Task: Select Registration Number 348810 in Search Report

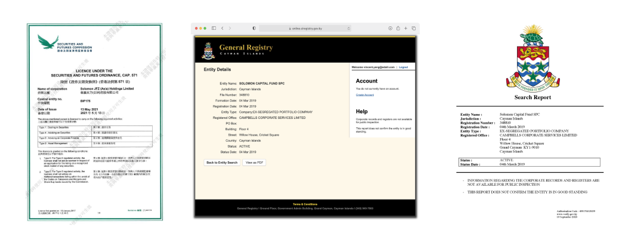Action: [x=506, y=122]
